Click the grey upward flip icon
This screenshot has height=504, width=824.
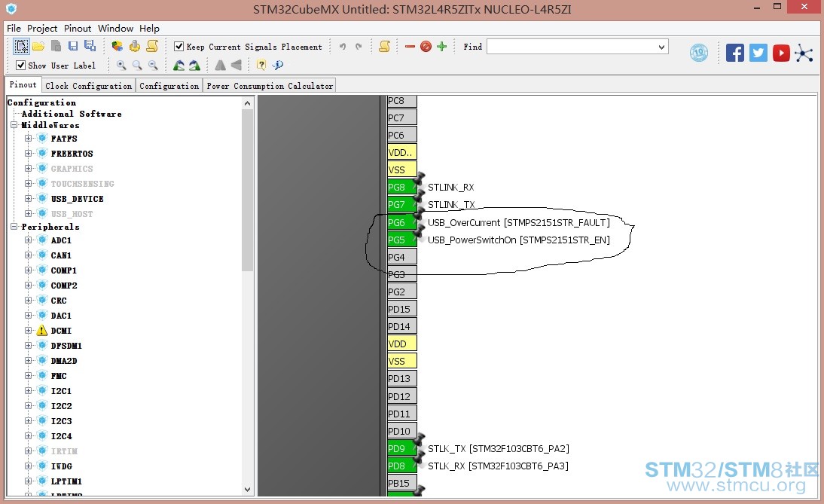tap(220, 66)
